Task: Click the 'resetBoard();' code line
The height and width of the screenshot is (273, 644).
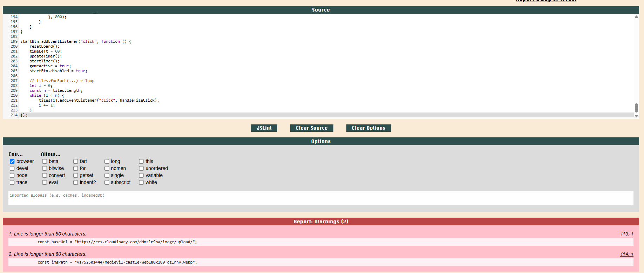Action: tap(45, 46)
